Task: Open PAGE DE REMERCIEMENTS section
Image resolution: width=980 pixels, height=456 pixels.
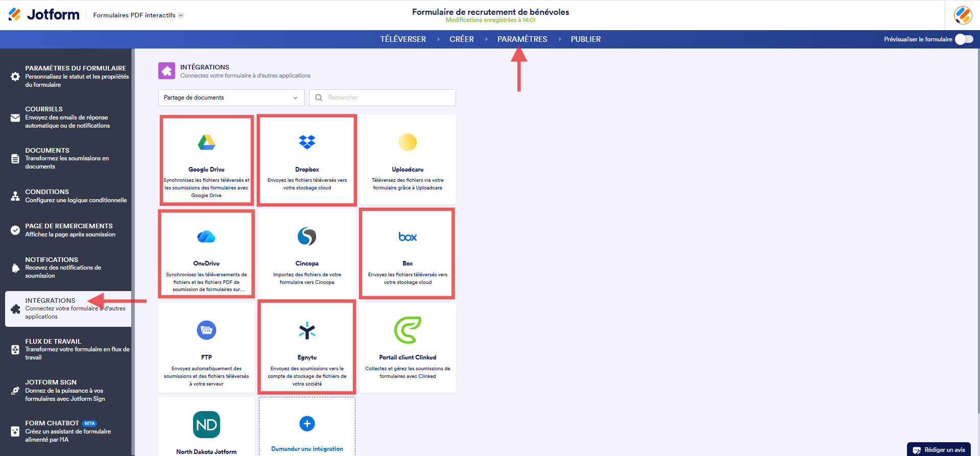Action: point(68,230)
